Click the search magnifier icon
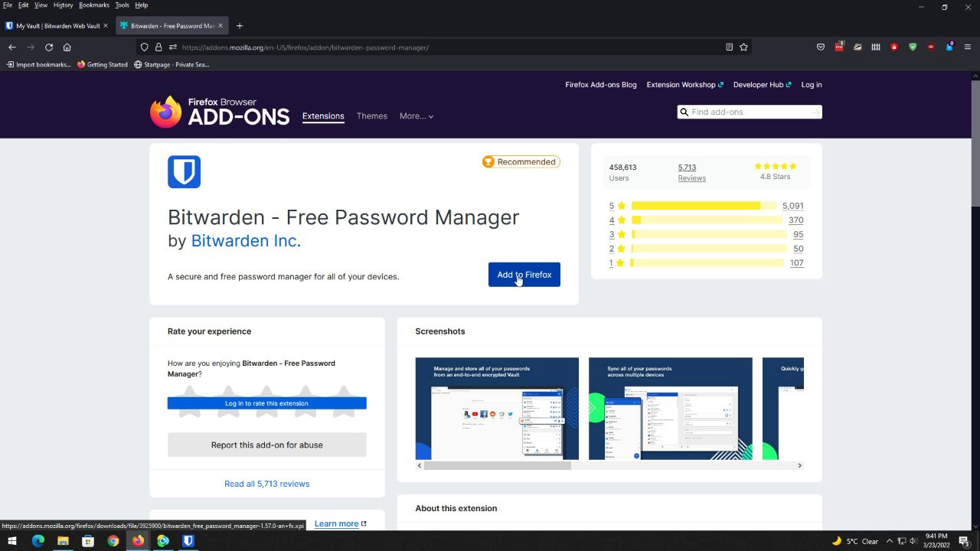 [684, 112]
